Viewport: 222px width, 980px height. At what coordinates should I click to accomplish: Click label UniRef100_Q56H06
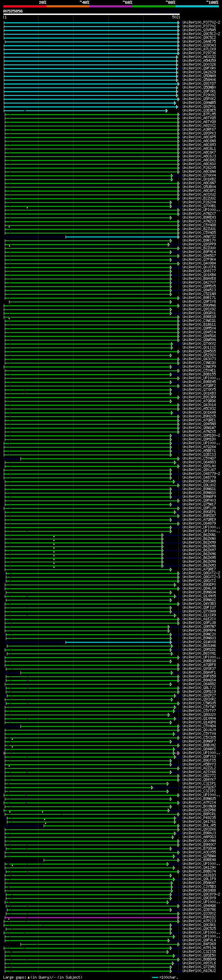pos(199,80)
